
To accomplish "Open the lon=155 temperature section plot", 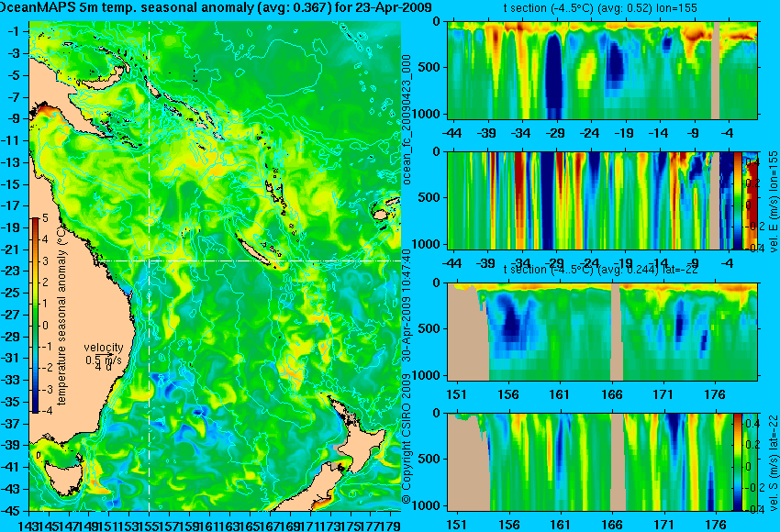I will click(x=602, y=70).
